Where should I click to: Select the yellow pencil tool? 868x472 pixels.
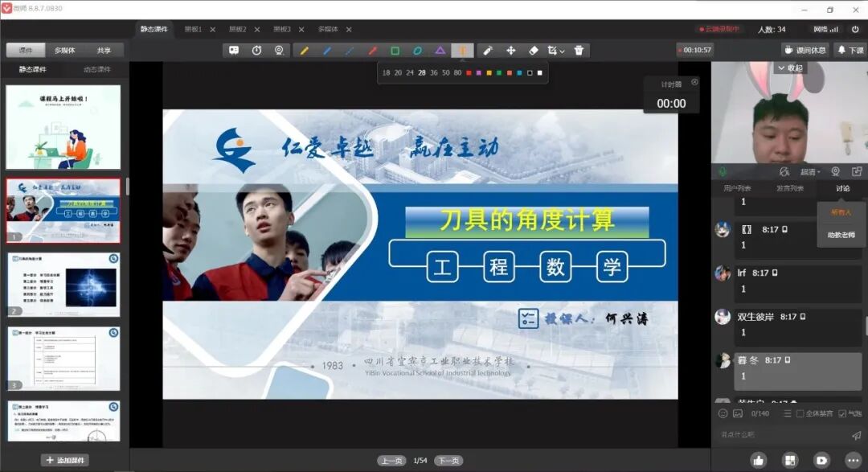click(x=304, y=51)
